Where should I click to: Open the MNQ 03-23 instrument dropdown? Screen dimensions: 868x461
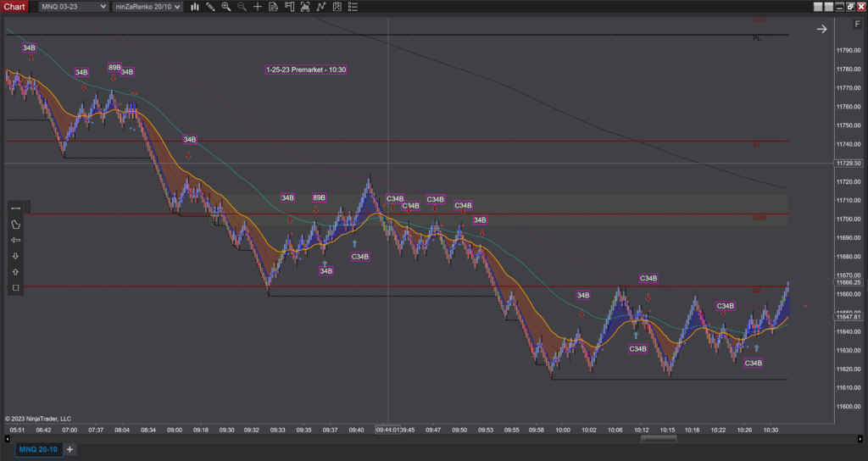click(x=73, y=7)
